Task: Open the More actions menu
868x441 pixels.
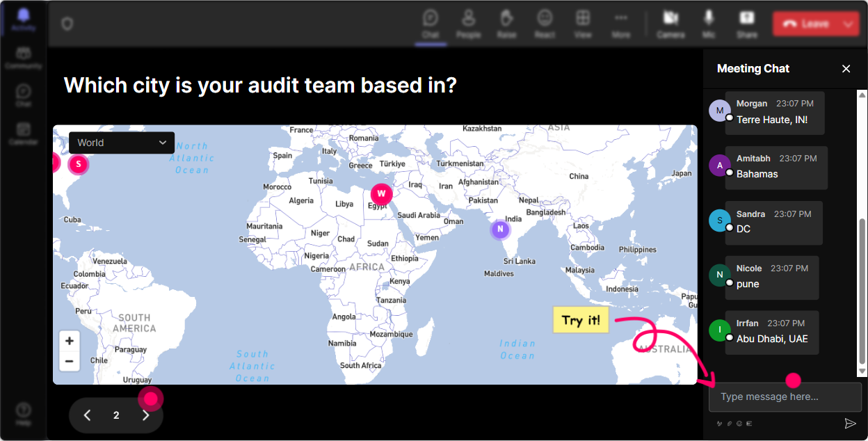Action: (621, 24)
